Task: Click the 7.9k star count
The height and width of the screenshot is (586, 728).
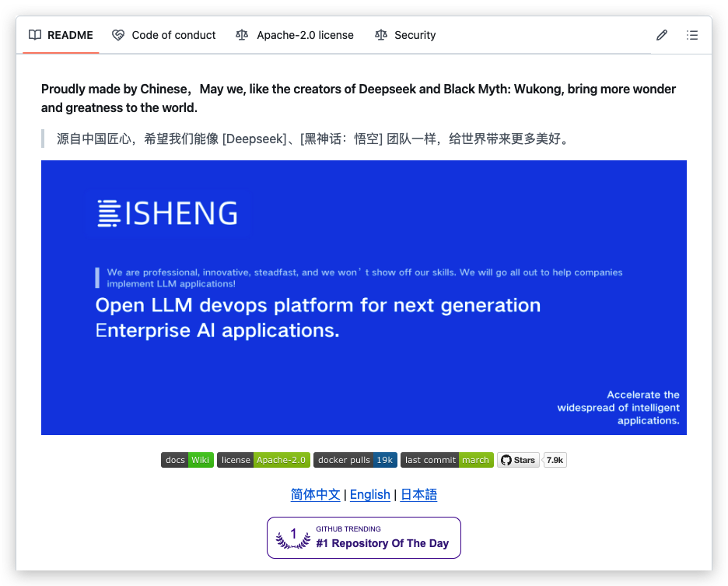Action: coord(555,460)
